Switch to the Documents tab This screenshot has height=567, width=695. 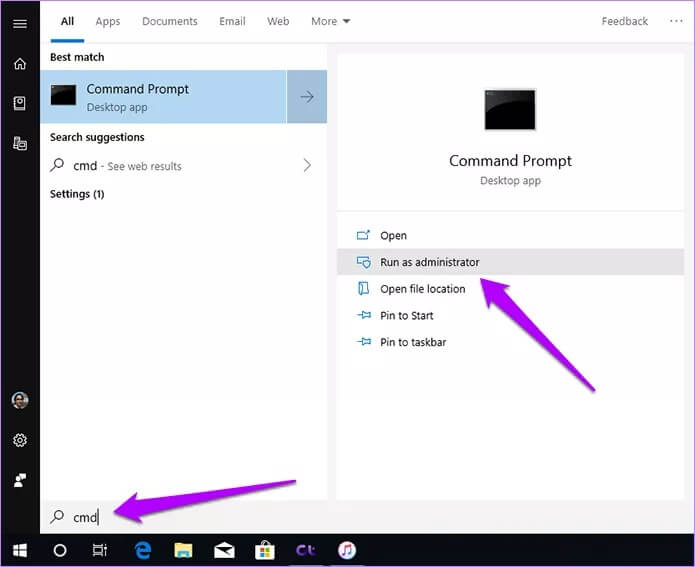tap(170, 21)
